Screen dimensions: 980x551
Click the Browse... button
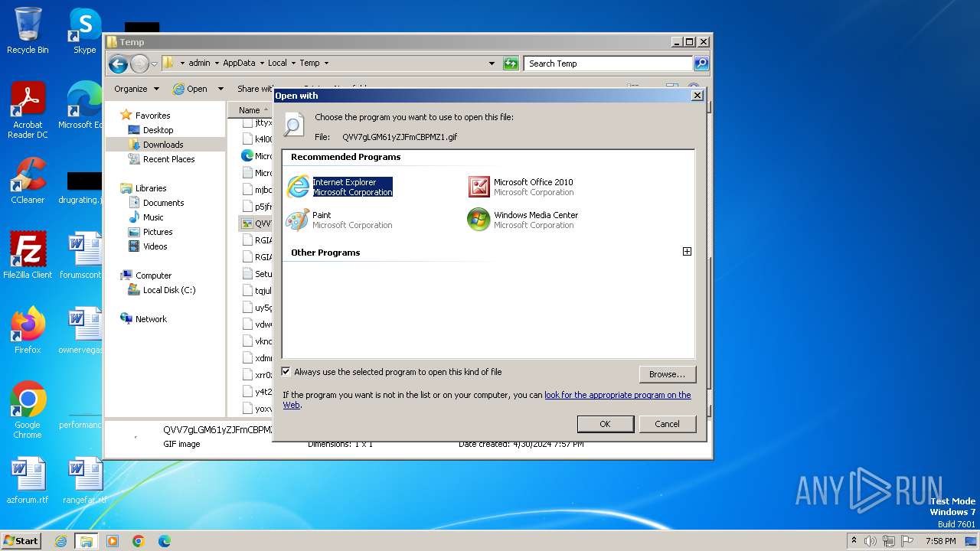click(667, 374)
